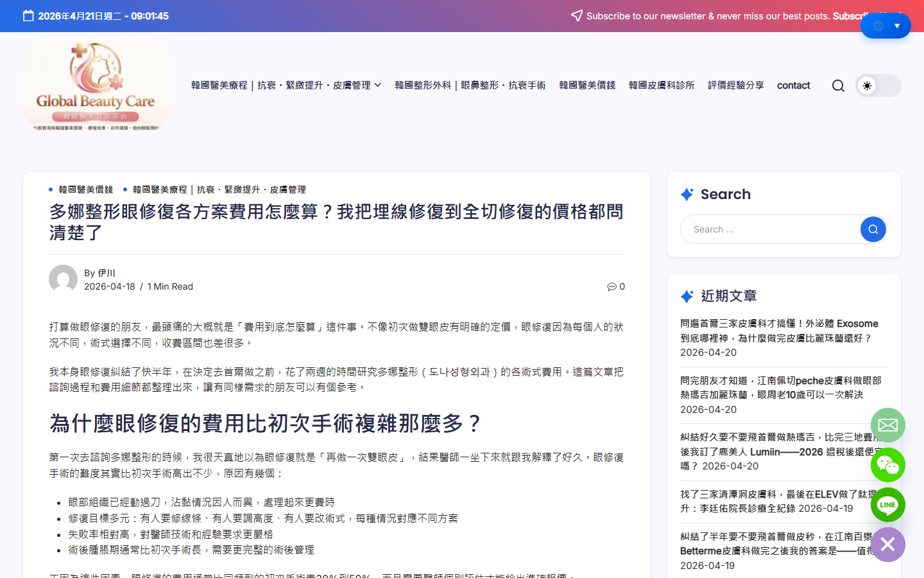924x578 pixels.
Task: Click the paper plane newsletter icon
Action: (577, 15)
